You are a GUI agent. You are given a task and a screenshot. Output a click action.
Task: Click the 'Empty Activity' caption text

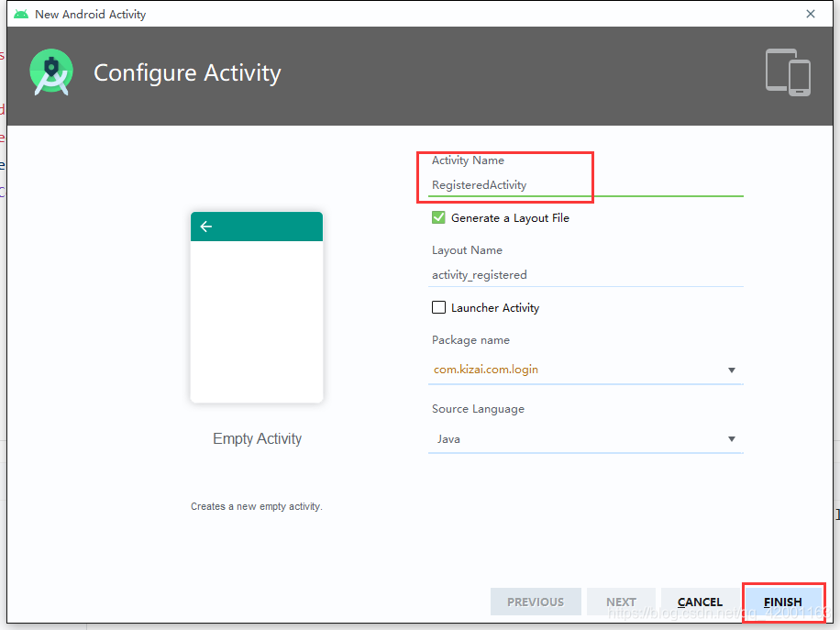pos(257,438)
